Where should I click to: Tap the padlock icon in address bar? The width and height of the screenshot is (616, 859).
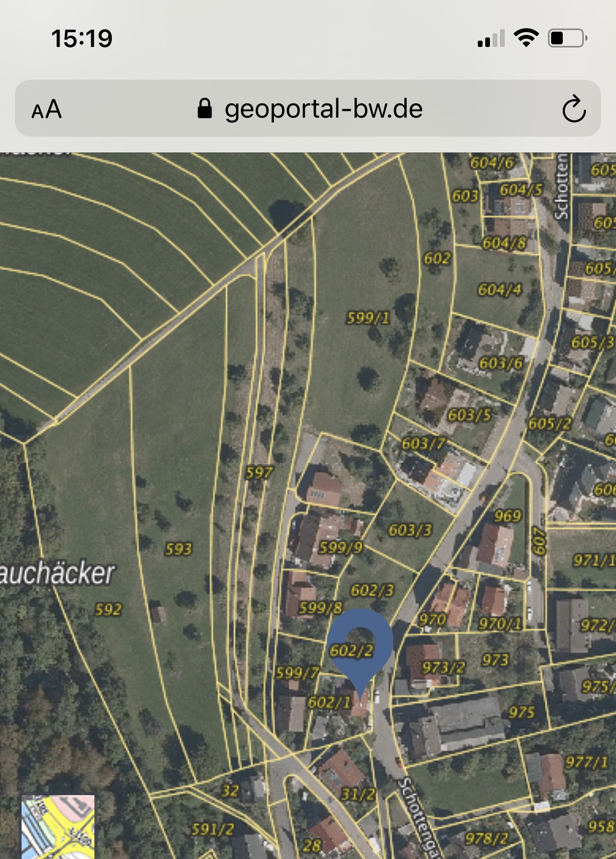coord(205,109)
